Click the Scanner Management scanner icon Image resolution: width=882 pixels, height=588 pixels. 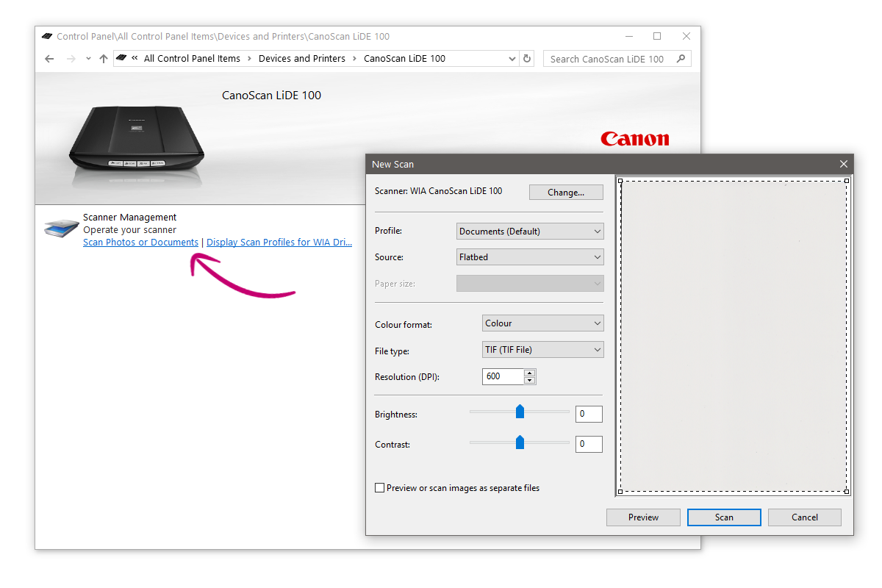point(61,228)
